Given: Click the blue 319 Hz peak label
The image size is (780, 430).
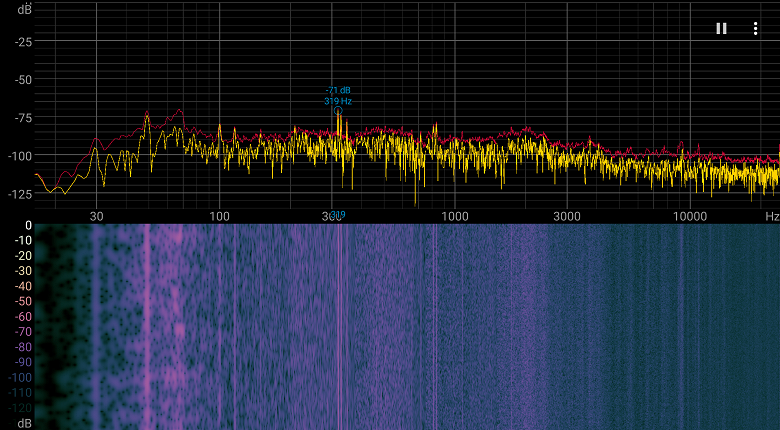Looking at the screenshot, I should tap(338, 101).
